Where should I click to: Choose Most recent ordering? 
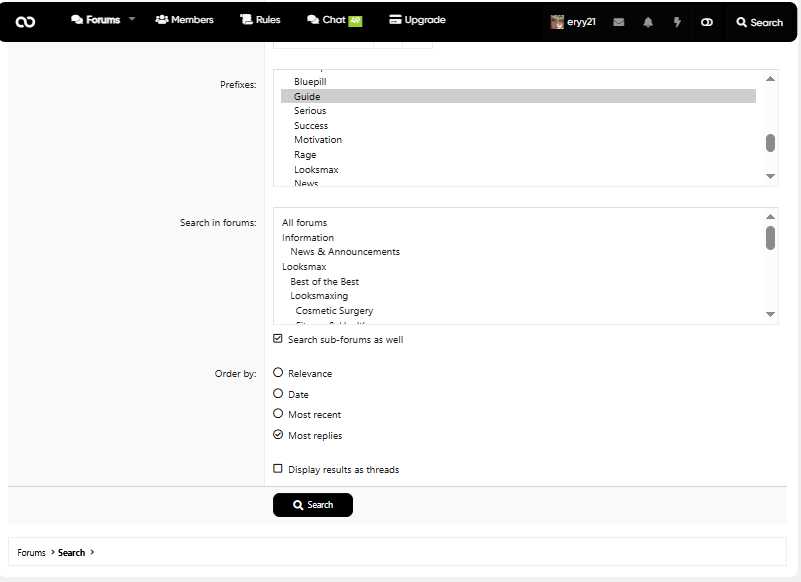tap(278, 413)
